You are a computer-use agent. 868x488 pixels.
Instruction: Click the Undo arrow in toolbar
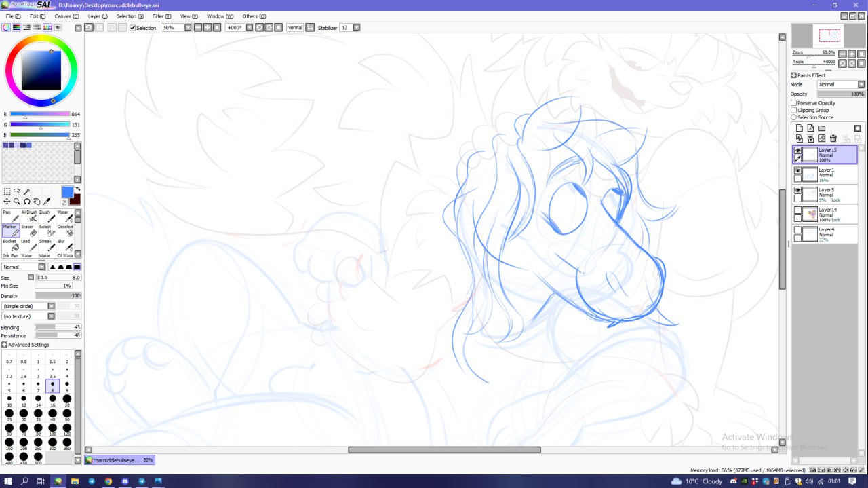[x=89, y=28]
